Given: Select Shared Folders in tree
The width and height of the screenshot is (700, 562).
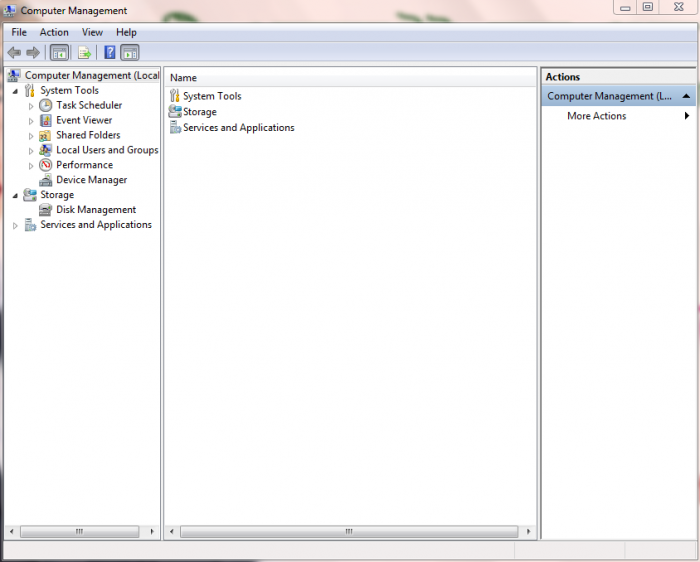Looking at the screenshot, I should tap(88, 135).
